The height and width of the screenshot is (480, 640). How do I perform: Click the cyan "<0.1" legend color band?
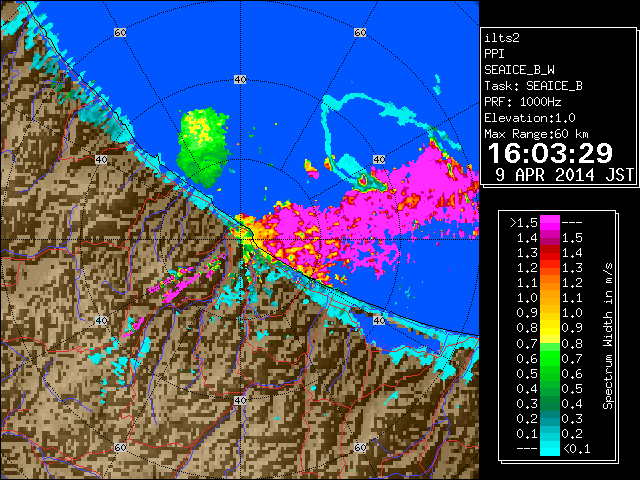pyautogui.click(x=549, y=449)
